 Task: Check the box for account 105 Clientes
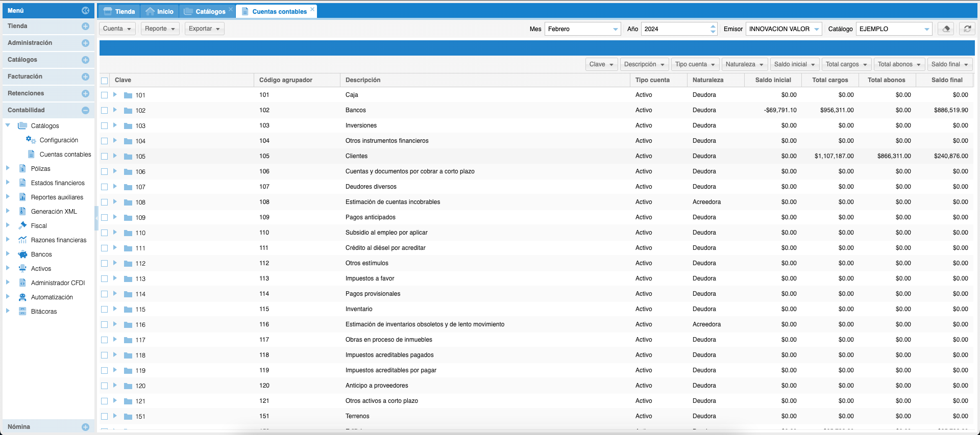pos(105,157)
